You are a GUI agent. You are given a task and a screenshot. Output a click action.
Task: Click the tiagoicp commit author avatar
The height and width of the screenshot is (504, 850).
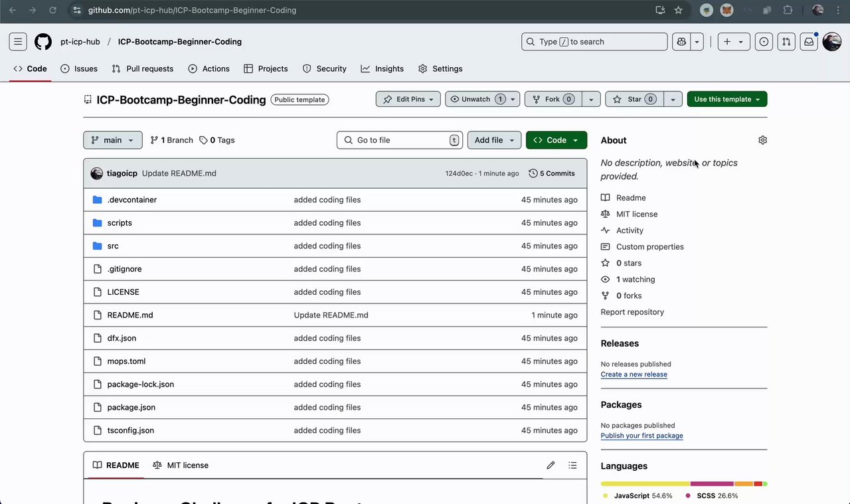point(97,173)
